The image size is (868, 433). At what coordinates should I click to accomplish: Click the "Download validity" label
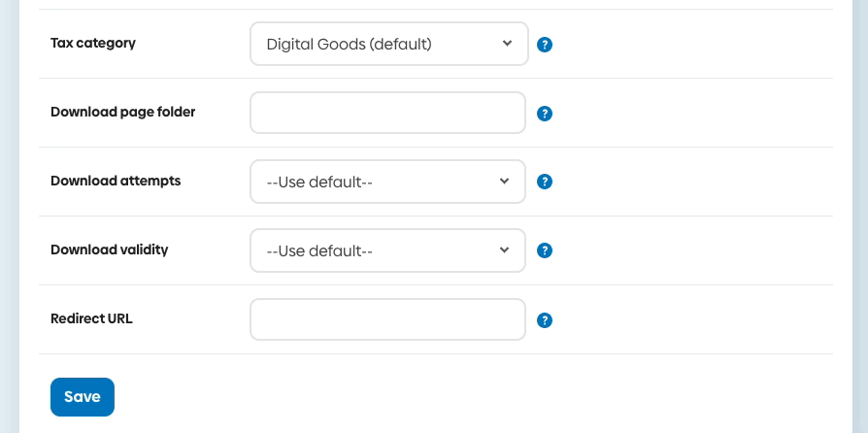click(x=109, y=250)
